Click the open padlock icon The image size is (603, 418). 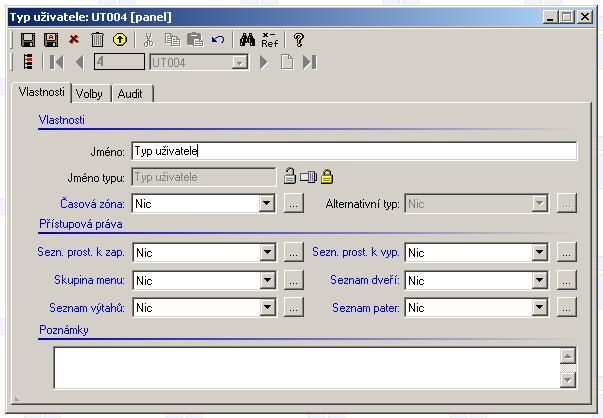point(289,177)
